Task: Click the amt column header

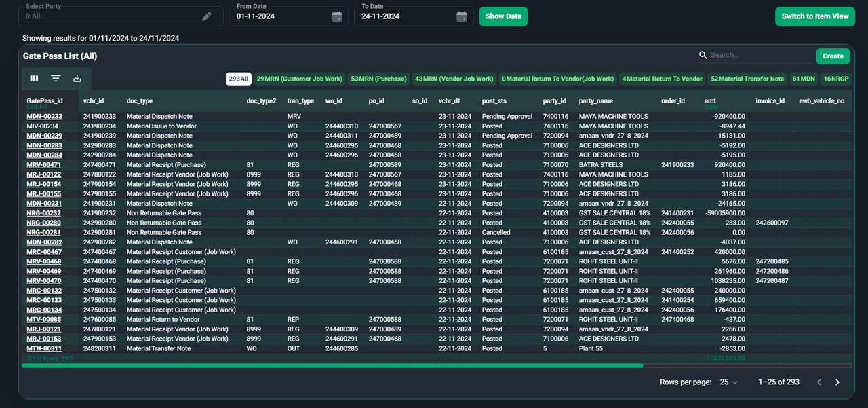Action: (x=711, y=100)
